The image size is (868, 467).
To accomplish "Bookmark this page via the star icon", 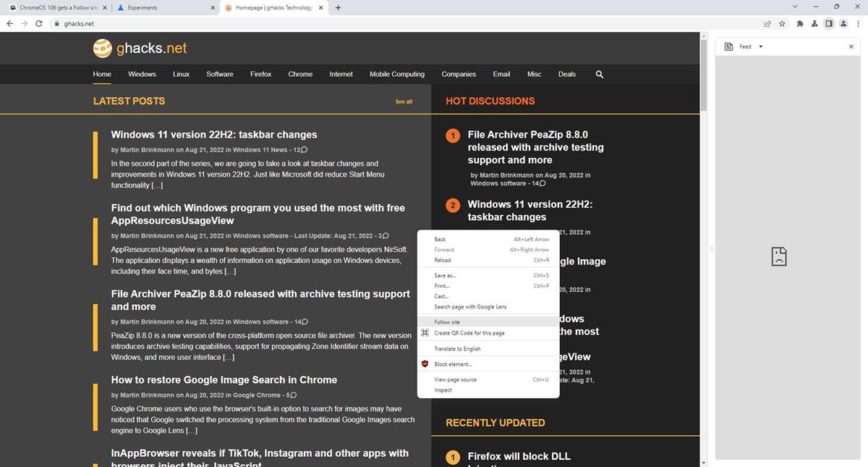I will pyautogui.click(x=782, y=23).
